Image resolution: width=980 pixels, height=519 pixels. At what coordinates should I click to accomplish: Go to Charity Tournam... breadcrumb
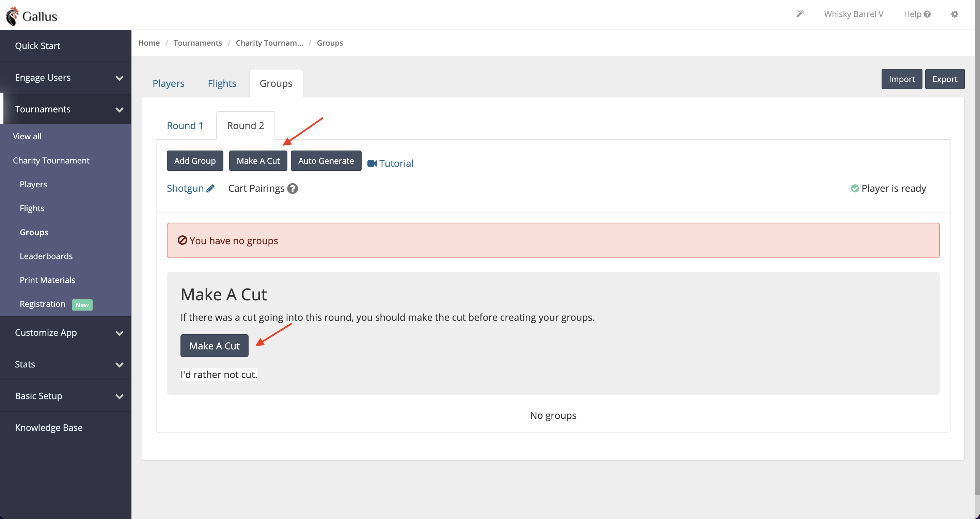[269, 43]
